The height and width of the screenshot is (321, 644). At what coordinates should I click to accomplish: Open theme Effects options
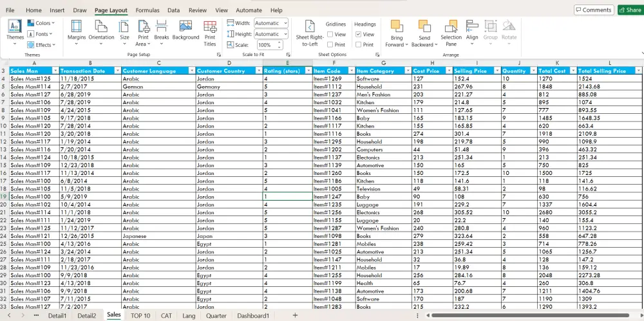[41, 45]
